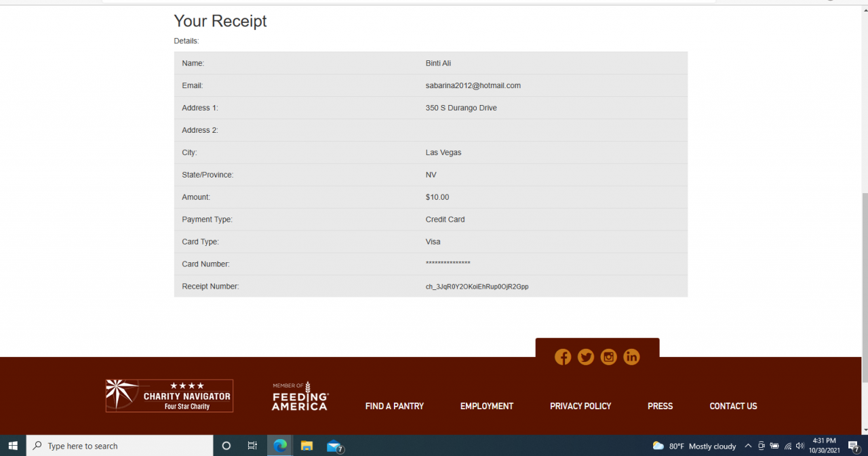
Task: Click the Address 2: label
Action: (x=200, y=130)
